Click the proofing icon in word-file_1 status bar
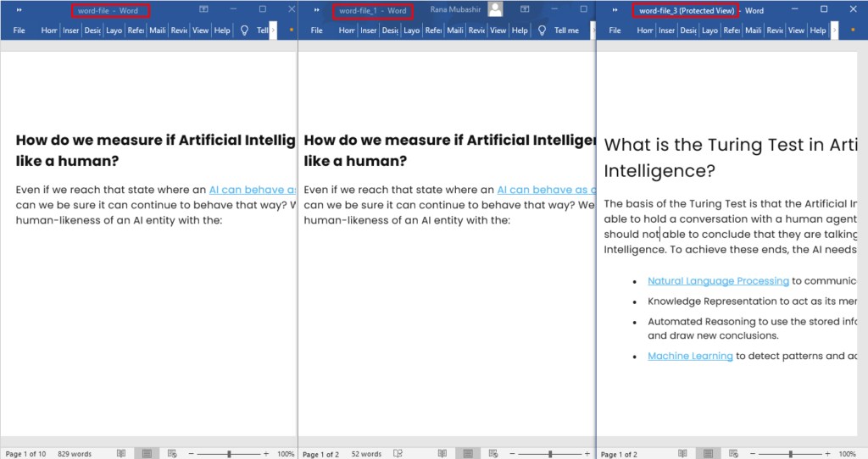 coord(398,454)
